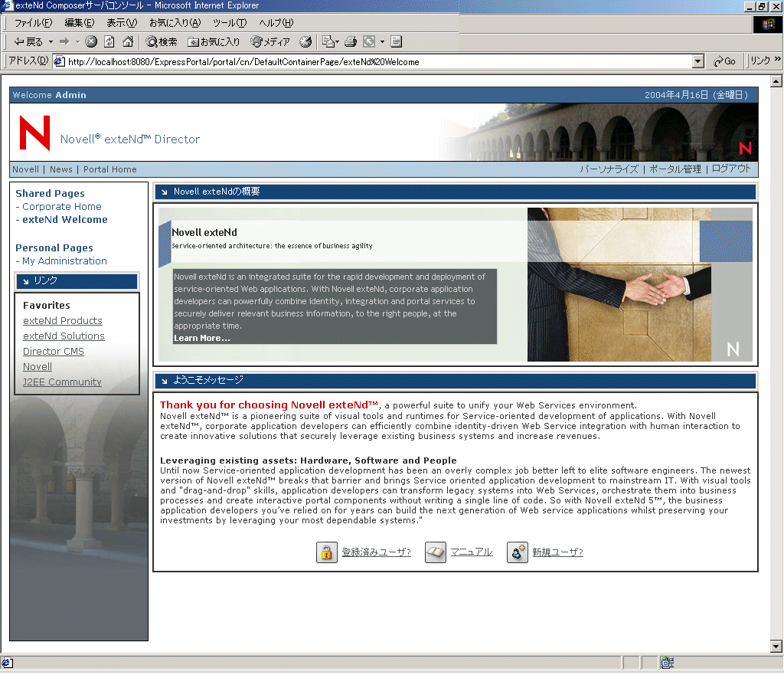Click ログアウト to log out

(x=731, y=169)
